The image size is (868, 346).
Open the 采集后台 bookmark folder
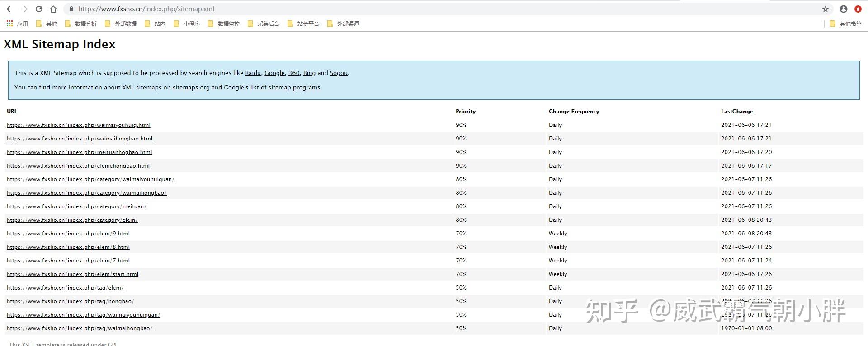(264, 23)
